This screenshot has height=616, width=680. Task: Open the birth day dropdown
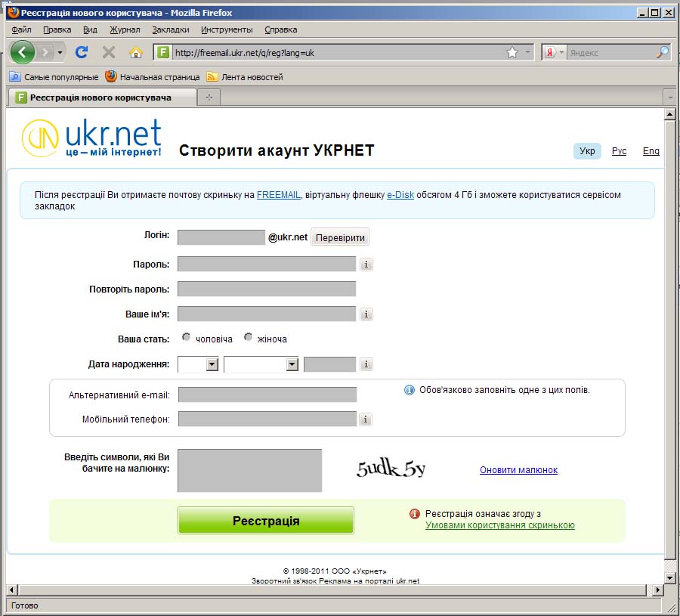[x=198, y=364]
